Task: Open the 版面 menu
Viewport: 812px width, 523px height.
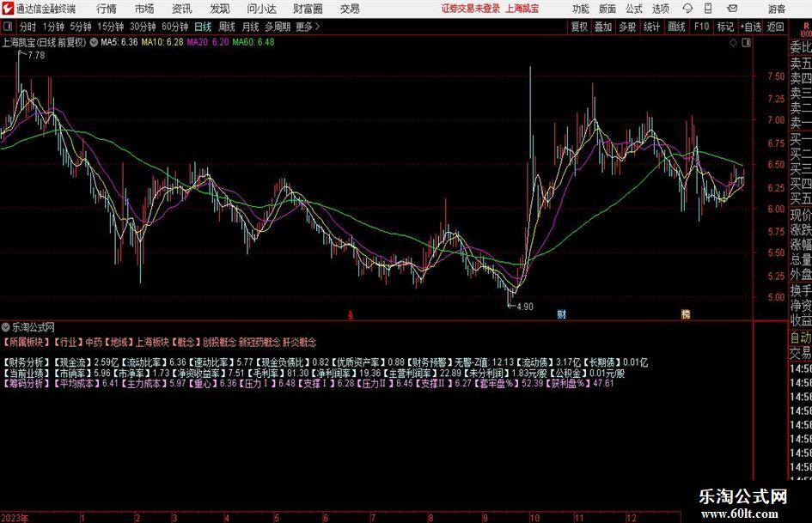Action: 607,9
